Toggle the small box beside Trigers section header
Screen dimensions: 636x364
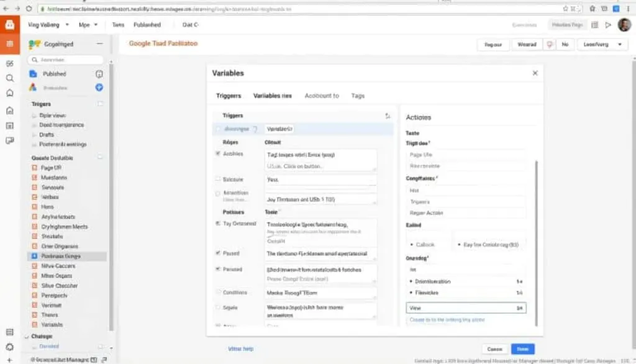point(100,104)
